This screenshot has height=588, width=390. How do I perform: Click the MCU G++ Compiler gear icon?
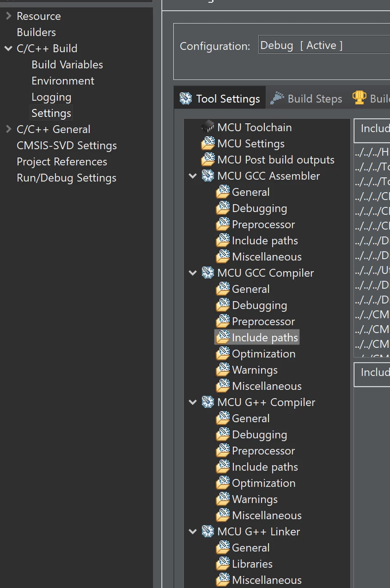(x=208, y=402)
